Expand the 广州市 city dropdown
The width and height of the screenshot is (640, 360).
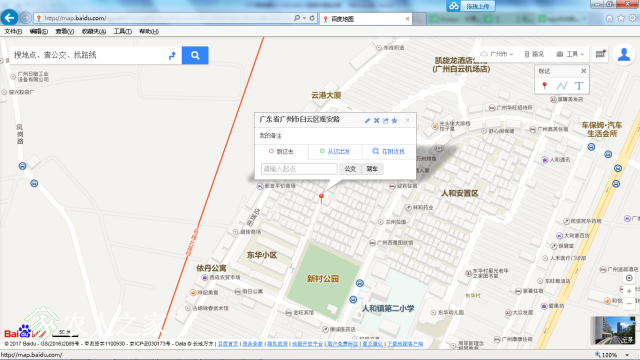coord(496,54)
